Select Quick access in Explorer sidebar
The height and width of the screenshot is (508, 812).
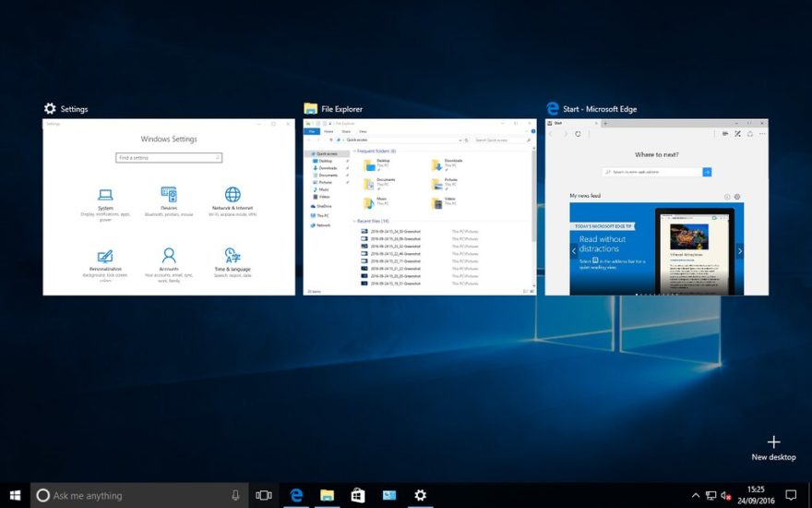pyautogui.click(x=327, y=154)
